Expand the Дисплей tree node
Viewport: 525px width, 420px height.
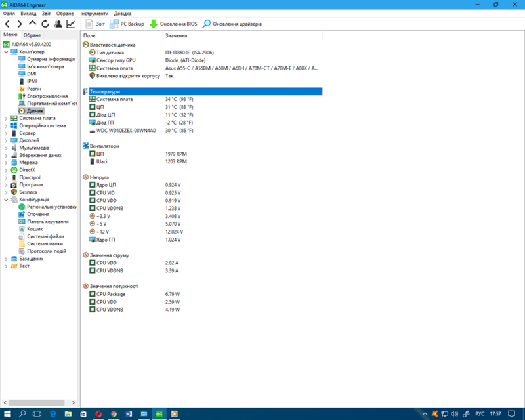coord(6,140)
